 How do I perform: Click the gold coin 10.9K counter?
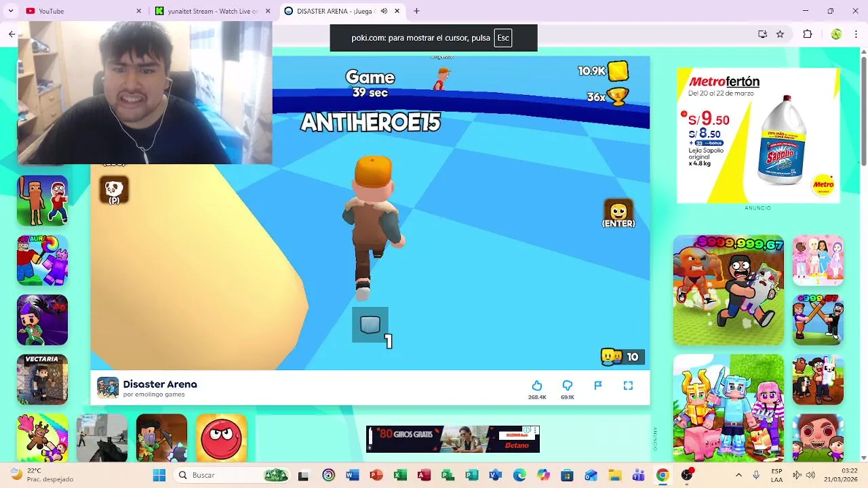[x=603, y=70]
